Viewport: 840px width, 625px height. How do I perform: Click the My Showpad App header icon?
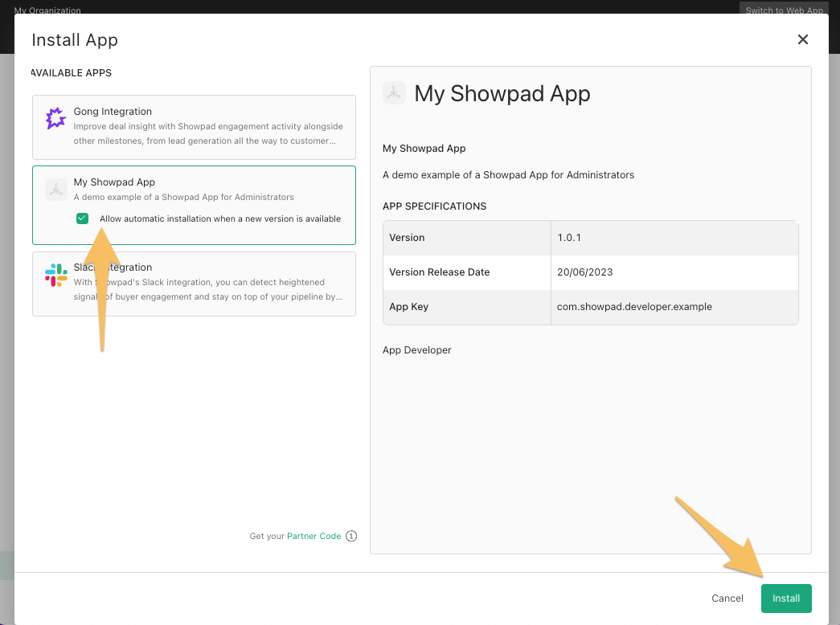pos(394,93)
